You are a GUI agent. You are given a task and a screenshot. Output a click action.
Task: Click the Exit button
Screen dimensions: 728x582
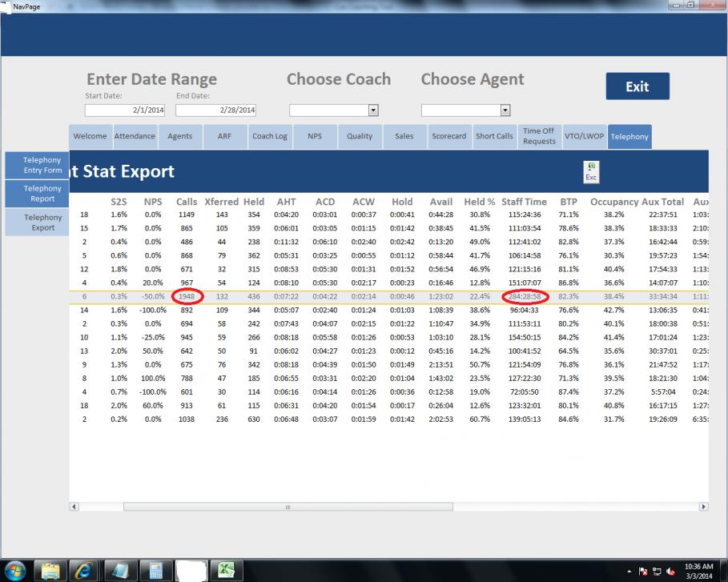click(637, 86)
